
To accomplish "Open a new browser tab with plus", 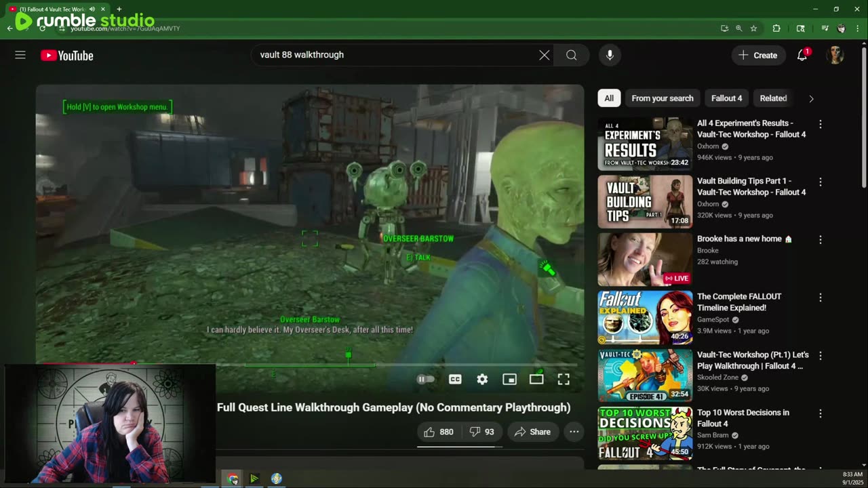I will (x=119, y=9).
